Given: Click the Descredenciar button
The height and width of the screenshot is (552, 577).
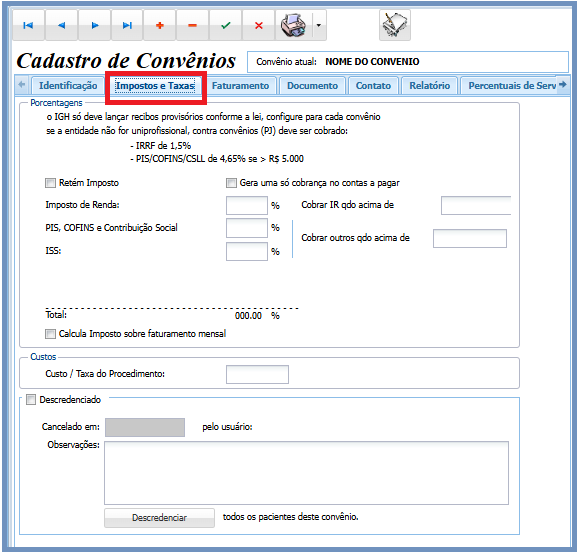Looking at the screenshot, I should [x=159, y=518].
